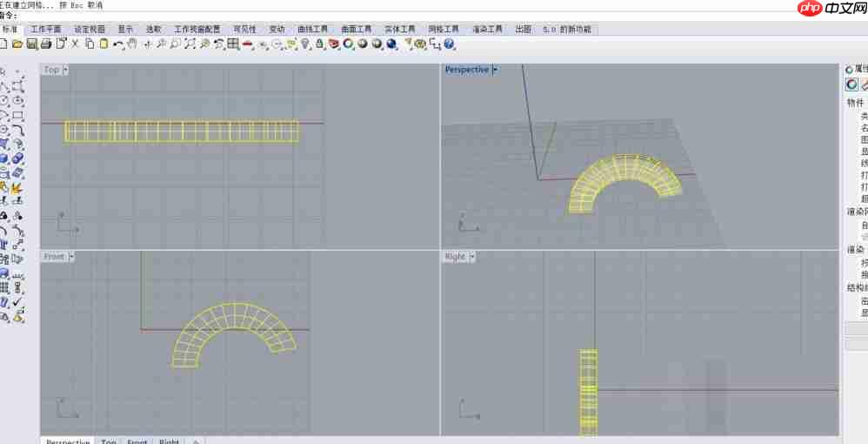Image resolution: width=868 pixels, height=444 pixels.
Task: Switch to the 设定视图 toolbar tab
Action: 90,30
